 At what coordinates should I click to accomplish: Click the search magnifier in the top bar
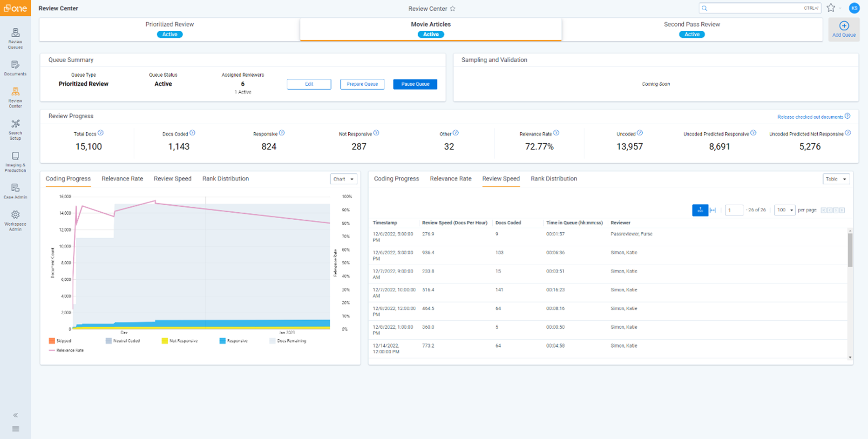click(704, 8)
